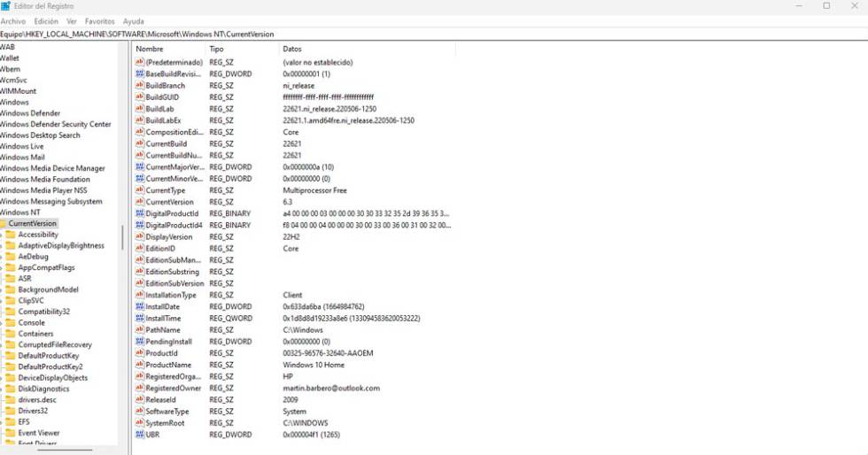Image resolution: width=868 pixels, height=455 pixels.
Task: Select the AppCompatFlags key
Action: coord(46,267)
